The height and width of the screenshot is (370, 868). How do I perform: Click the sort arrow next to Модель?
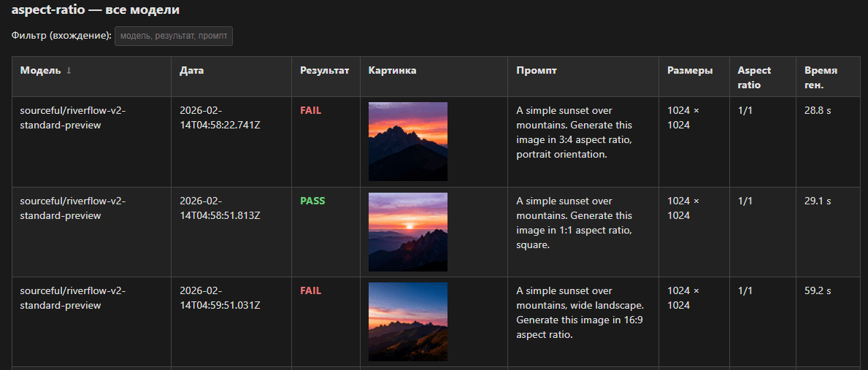point(69,71)
